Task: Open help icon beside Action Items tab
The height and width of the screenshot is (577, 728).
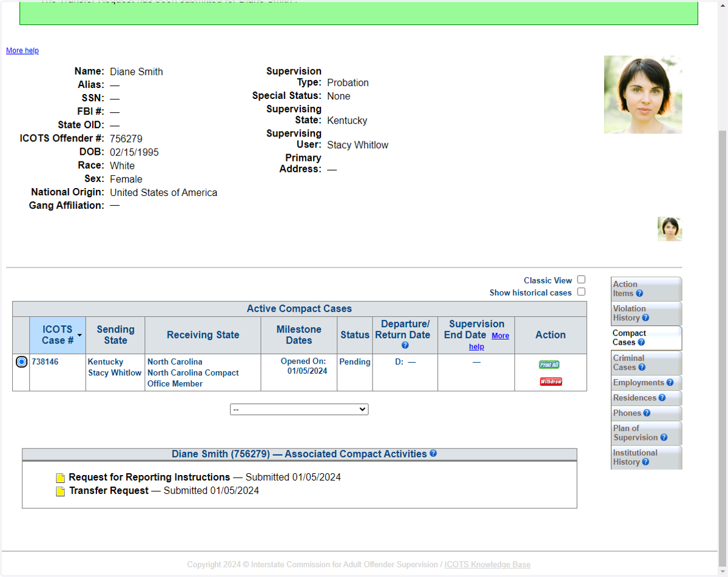Action: (x=639, y=294)
